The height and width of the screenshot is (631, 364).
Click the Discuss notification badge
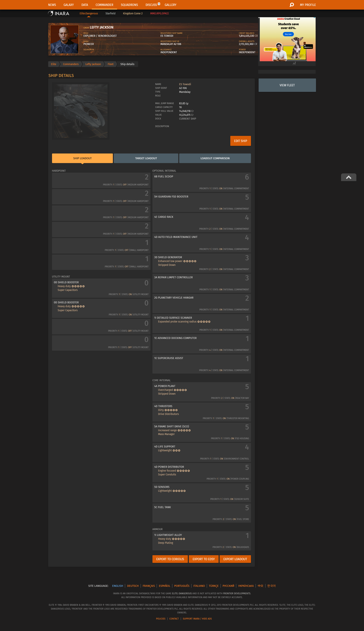click(159, 4)
